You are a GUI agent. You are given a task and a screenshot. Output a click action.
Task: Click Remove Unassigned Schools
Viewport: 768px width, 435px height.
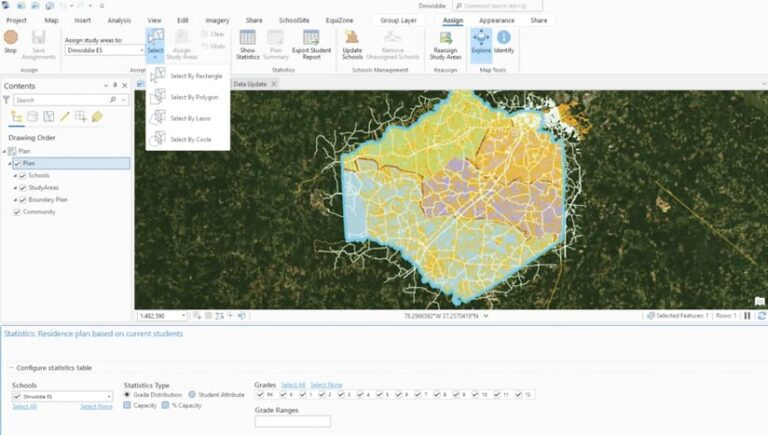(393, 45)
